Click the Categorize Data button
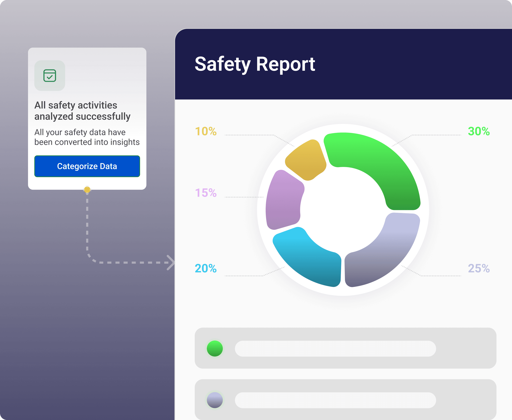Screen dimensions: 512x420 click(87, 166)
